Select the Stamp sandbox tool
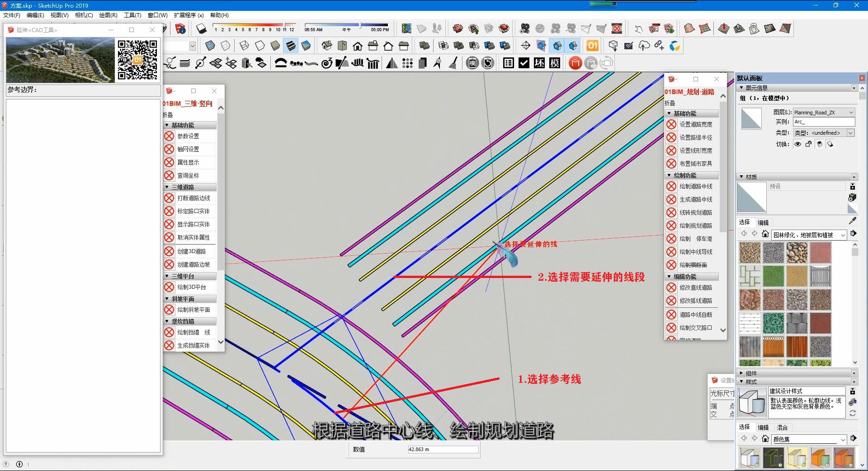Image resolution: width=868 pixels, height=471 pixels. click(739, 29)
